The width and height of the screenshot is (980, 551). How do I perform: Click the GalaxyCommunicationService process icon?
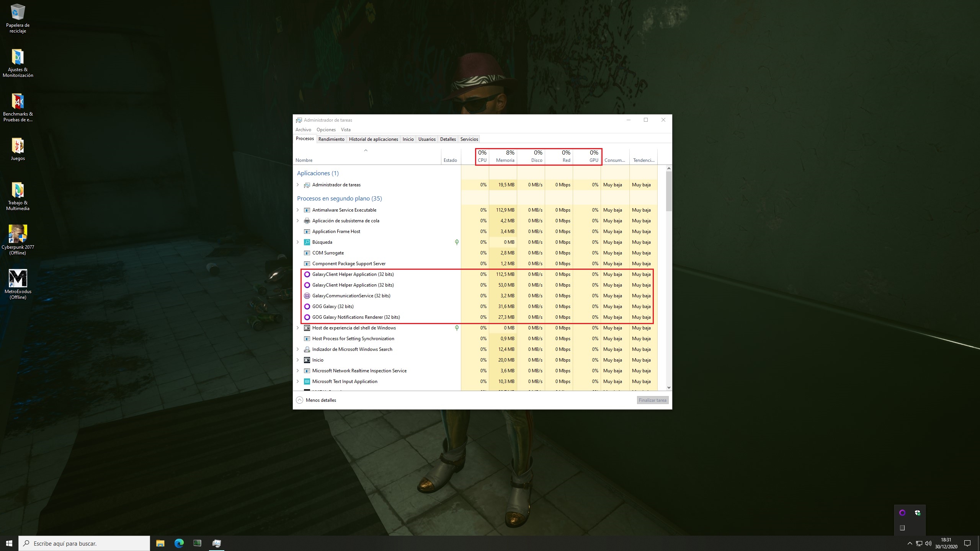307,296
